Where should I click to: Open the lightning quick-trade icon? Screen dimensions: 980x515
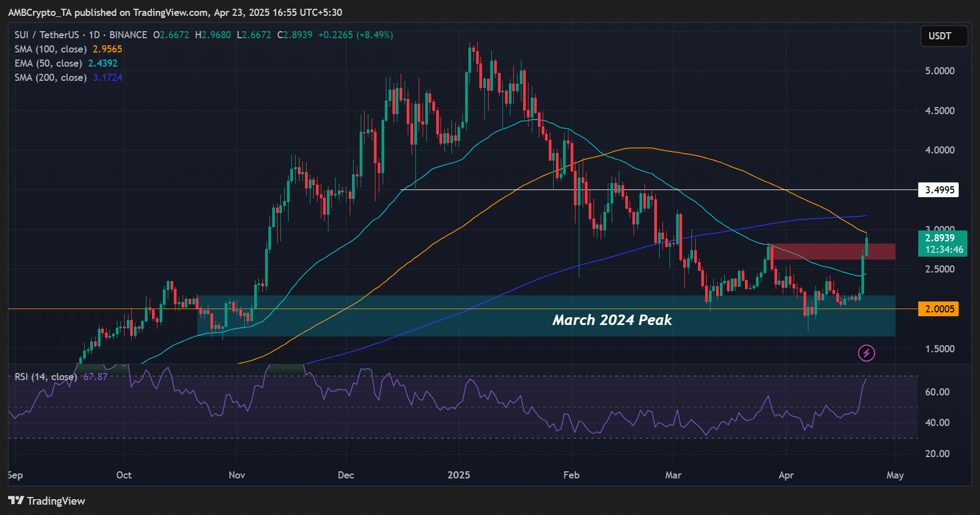click(x=867, y=353)
